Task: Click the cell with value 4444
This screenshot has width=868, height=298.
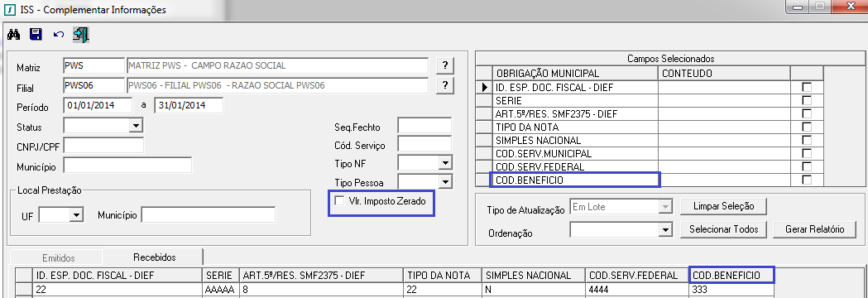Action: (x=636, y=289)
